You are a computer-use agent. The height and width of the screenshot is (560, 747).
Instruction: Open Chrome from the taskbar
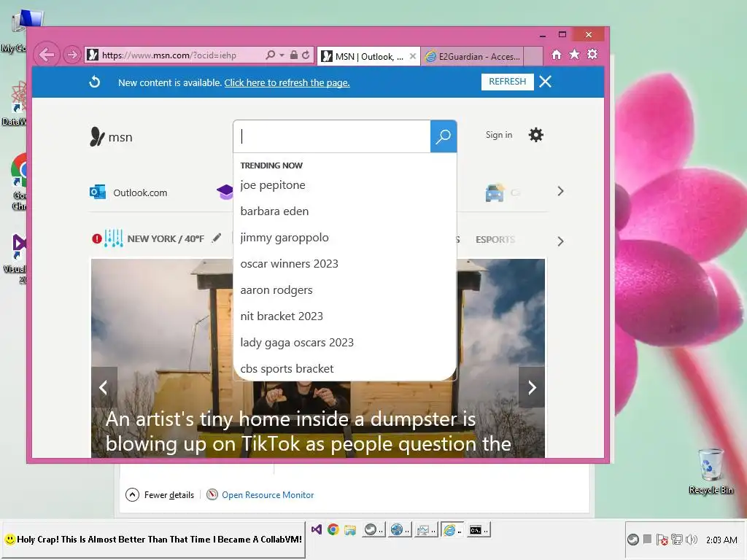tap(333, 529)
